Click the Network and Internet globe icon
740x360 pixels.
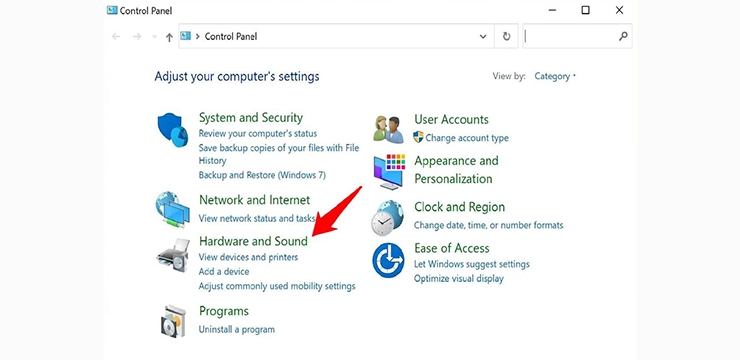click(172, 209)
